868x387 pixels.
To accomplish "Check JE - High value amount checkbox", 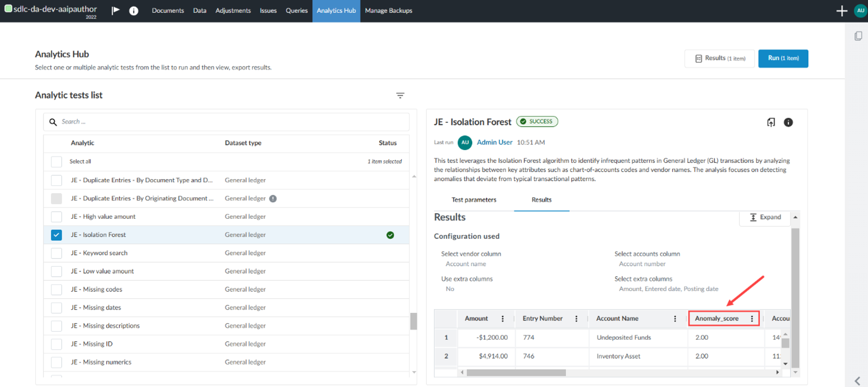I will tap(56, 217).
